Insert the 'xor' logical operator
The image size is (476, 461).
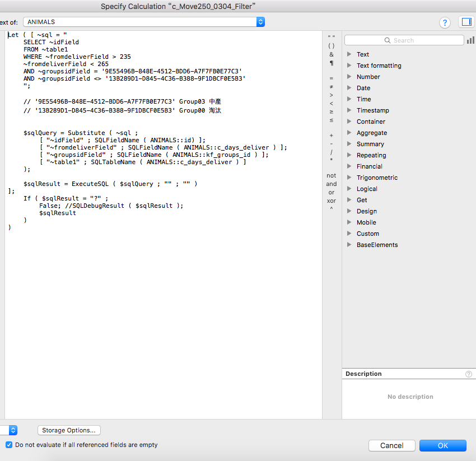[x=331, y=201]
